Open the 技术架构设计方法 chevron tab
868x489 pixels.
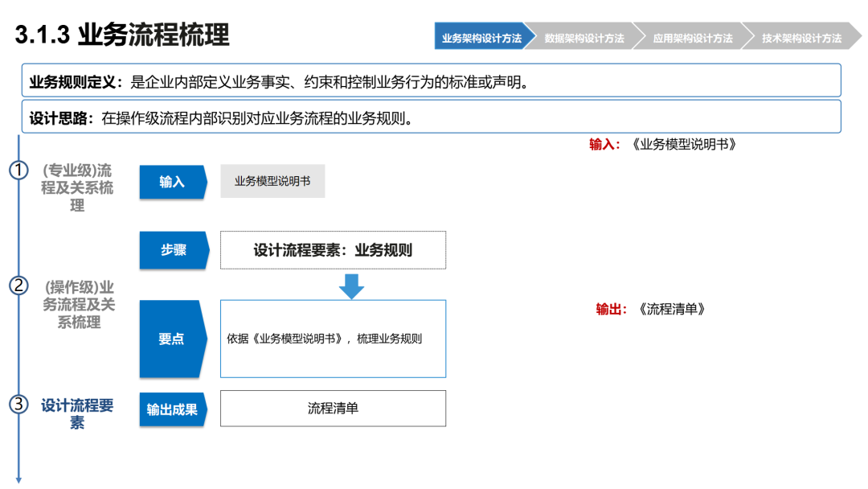pos(801,36)
